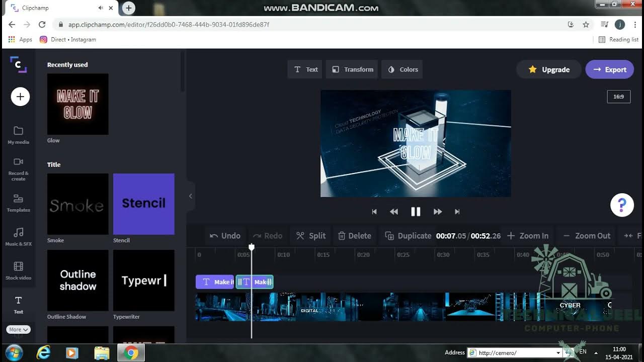Choose the Outline Shadow title style
The width and height of the screenshot is (644, 362).
[77, 280]
